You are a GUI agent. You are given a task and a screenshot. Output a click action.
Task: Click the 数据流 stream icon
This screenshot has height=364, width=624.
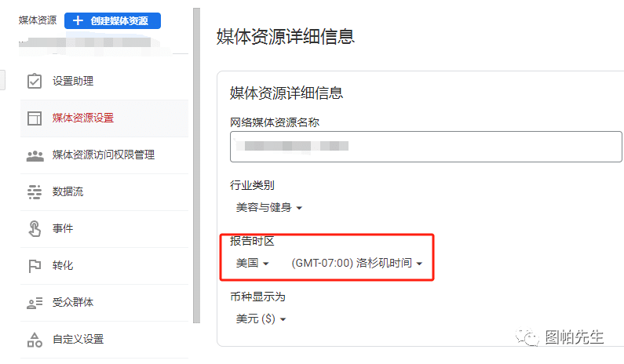pyautogui.click(x=35, y=191)
